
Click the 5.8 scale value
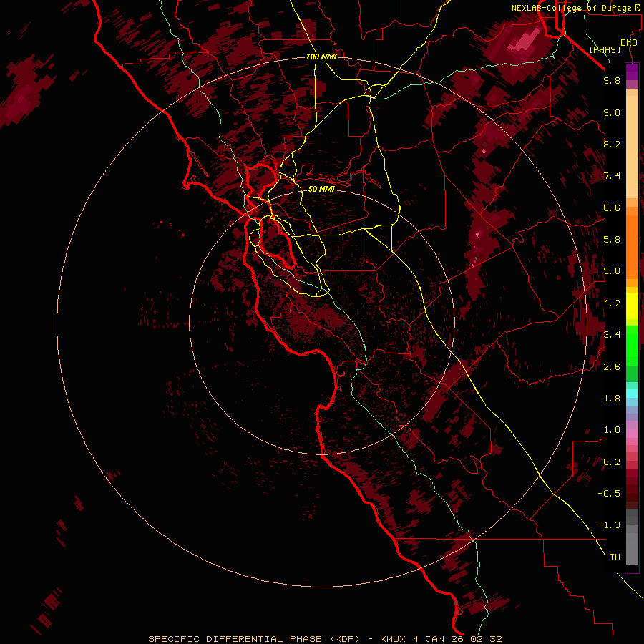tap(612, 240)
